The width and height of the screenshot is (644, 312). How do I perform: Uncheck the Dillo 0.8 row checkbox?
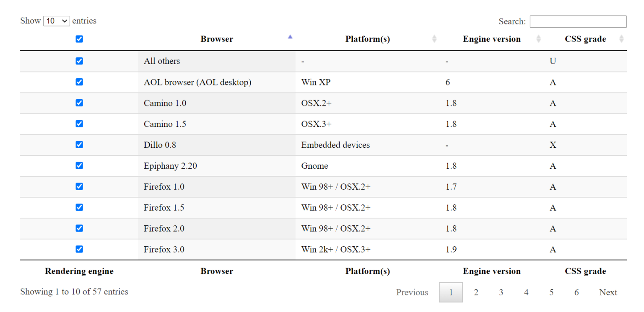point(79,145)
